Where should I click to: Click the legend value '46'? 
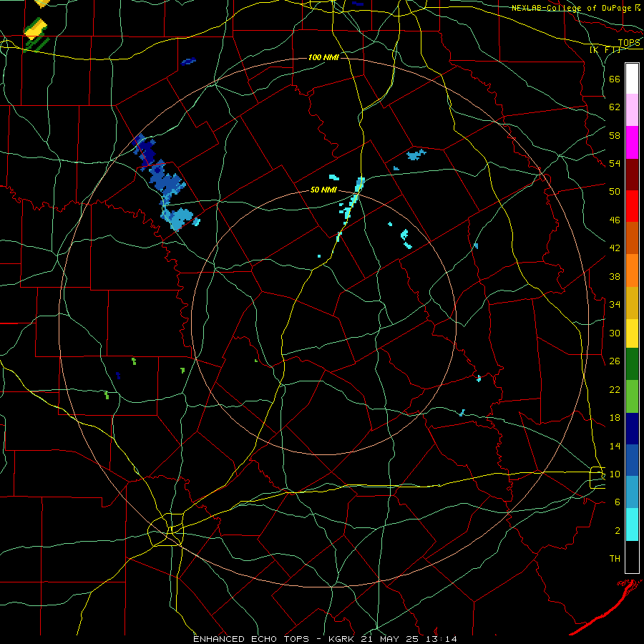click(615, 220)
